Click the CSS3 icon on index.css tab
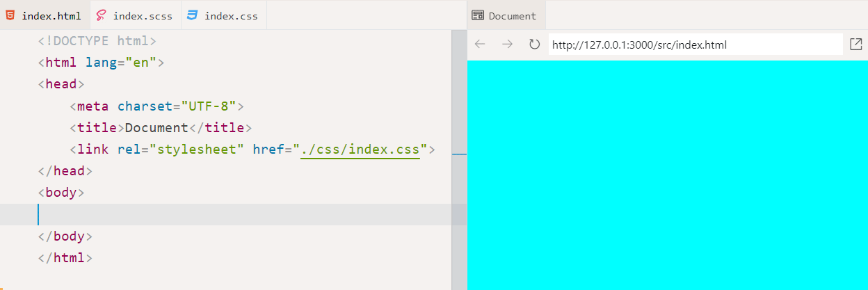This screenshot has width=868, height=290. pos(193,15)
